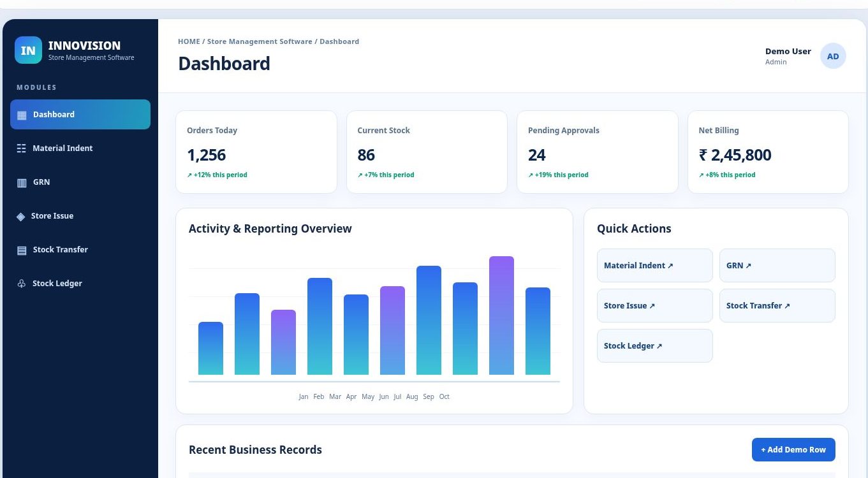Click the Demo User name
Viewport: 868px width, 478px height.
tap(788, 51)
